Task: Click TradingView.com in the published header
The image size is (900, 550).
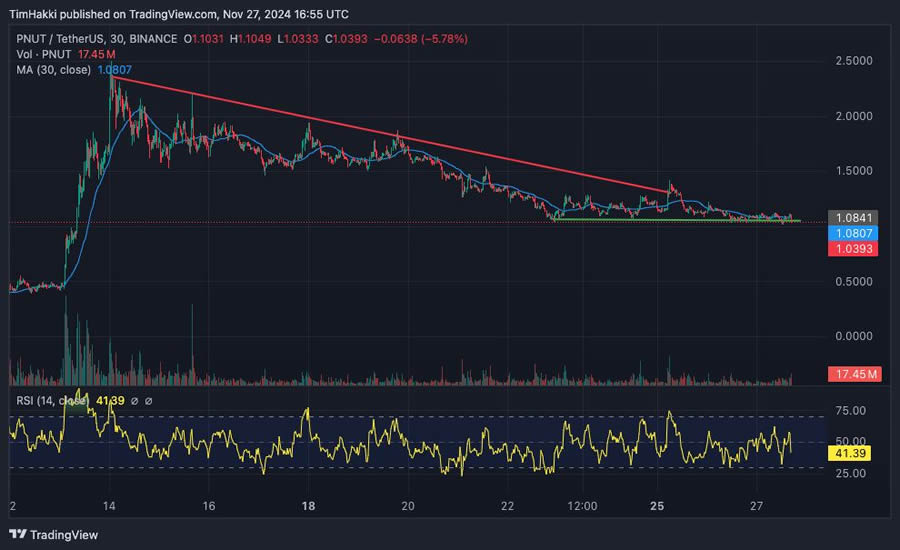Action: coord(173,15)
